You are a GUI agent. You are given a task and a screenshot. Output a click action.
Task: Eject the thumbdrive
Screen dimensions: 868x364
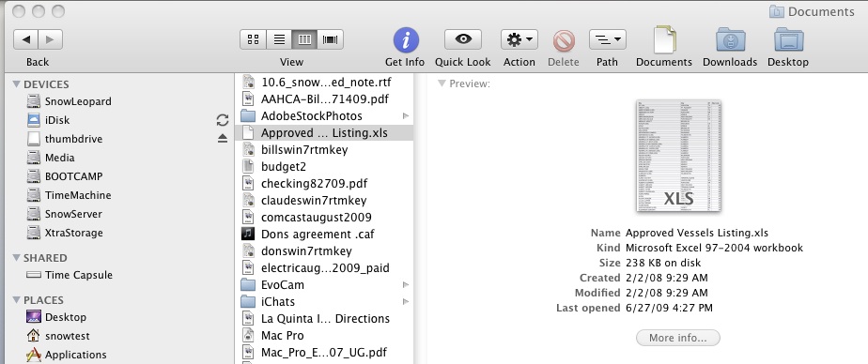tap(223, 139)
